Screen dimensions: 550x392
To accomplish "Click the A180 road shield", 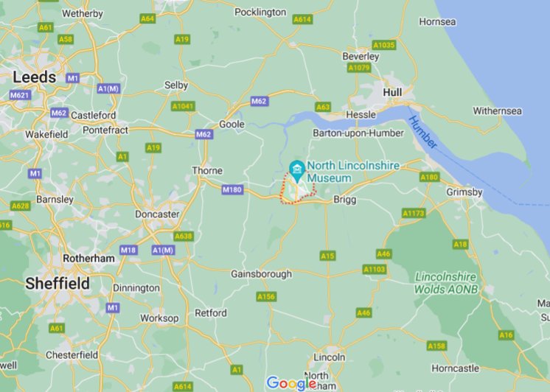I will (430, 177).
